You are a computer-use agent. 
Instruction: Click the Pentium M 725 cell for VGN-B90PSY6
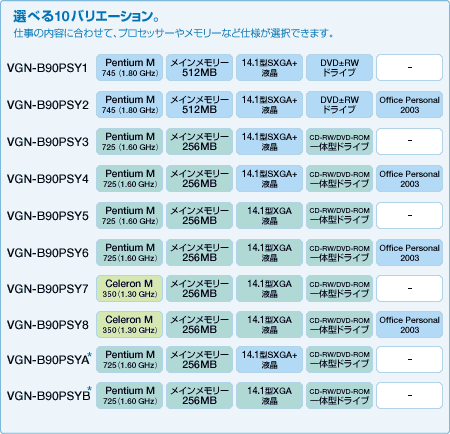[x=129, y=253]
